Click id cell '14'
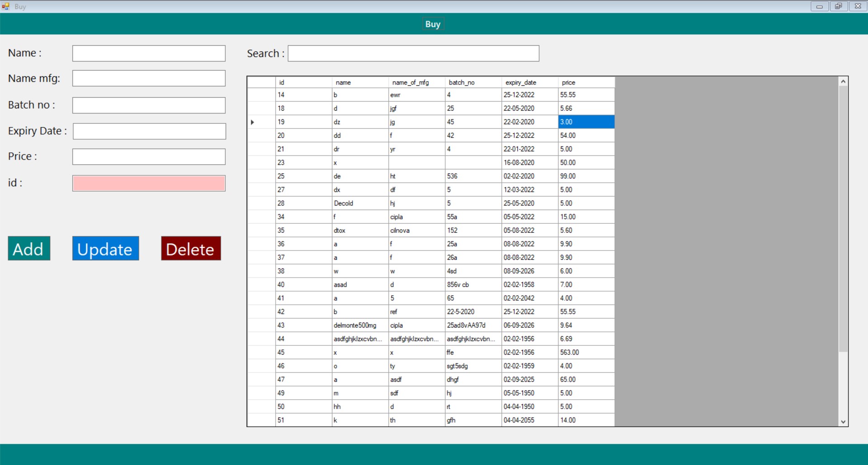The width and height of the screenshot is (868, 465). 304,95
